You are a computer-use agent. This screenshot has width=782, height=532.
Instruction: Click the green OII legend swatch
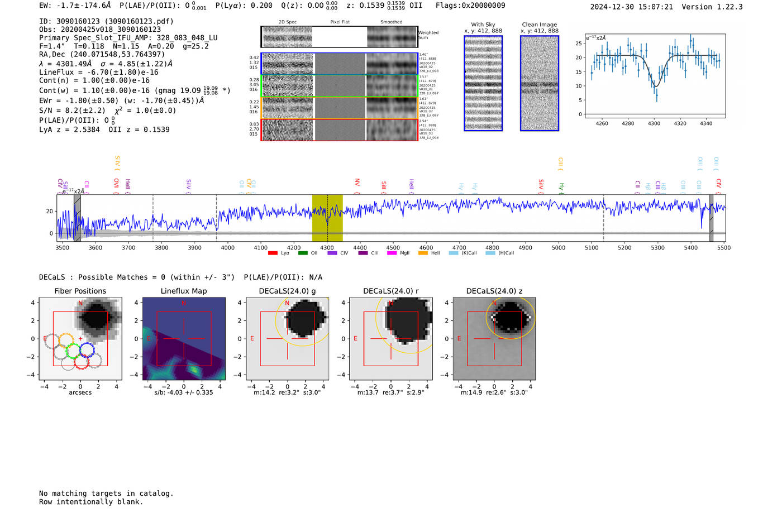(x=303, y=253)
